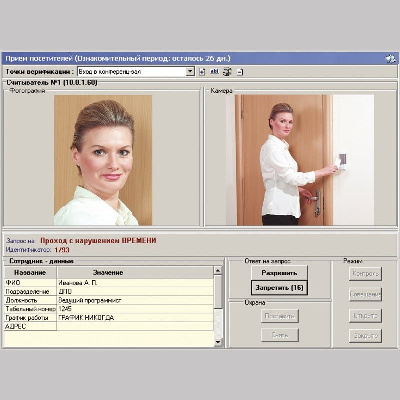The width and height of the screenshot is (400, 400).
Task: Select the verification point combo box field
Action: 136,71
